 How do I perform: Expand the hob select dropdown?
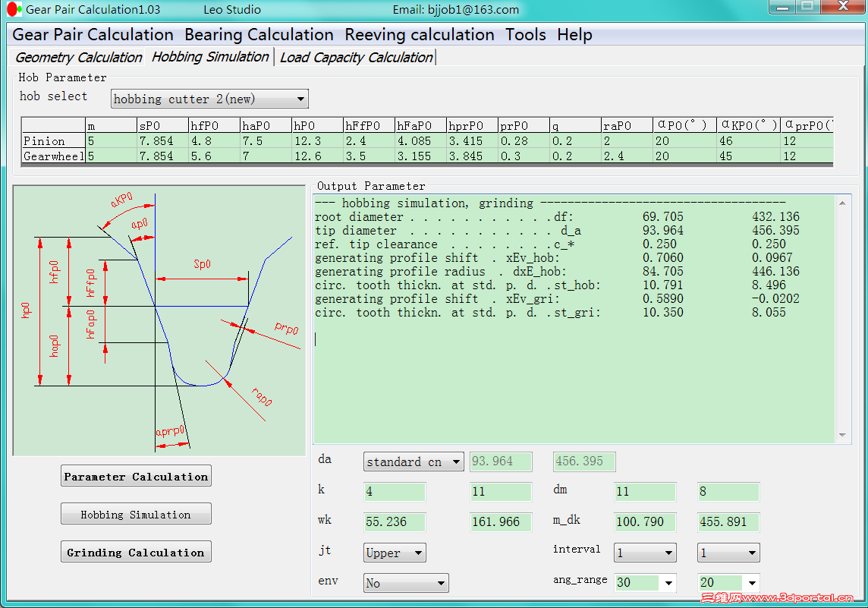(x=300, y=99)
